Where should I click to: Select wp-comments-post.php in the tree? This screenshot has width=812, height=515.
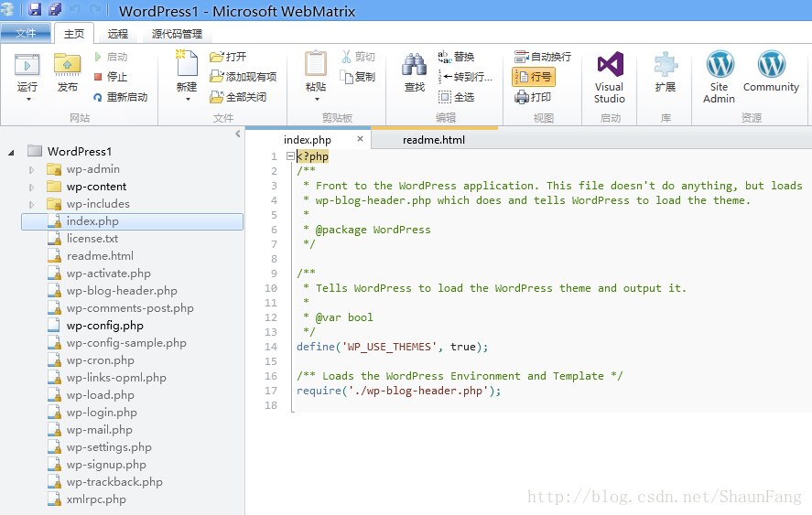[x=130, y=308]
